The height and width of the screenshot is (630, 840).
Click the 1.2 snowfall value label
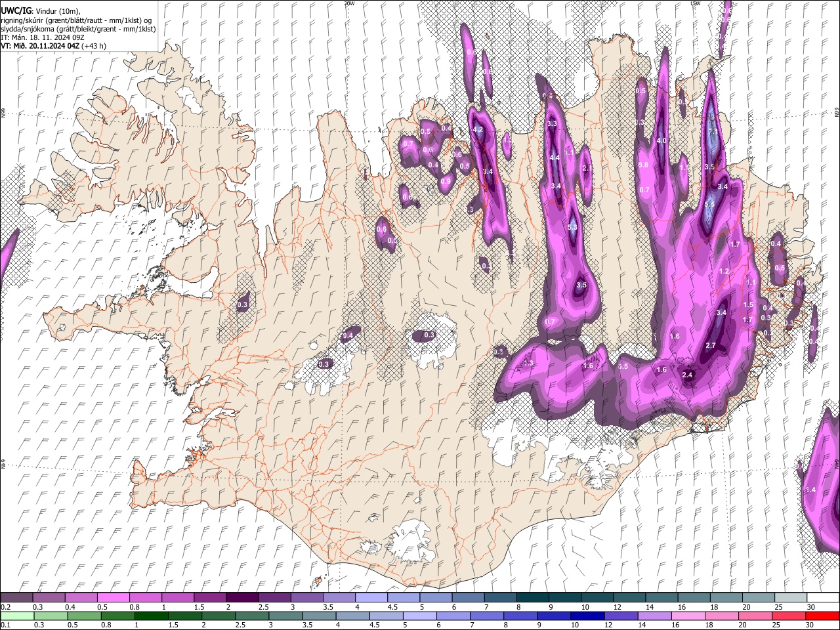[724, 271]
